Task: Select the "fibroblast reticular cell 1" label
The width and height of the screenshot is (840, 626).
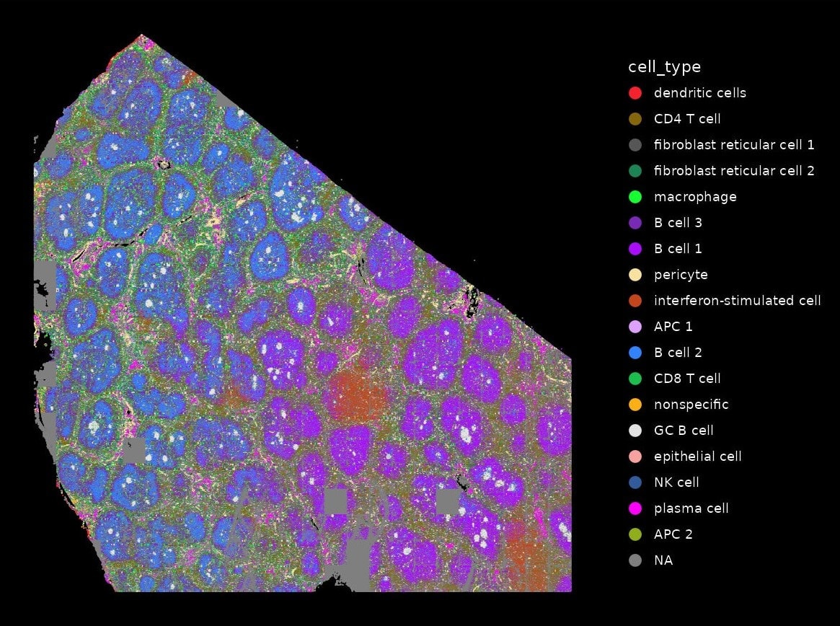Action: (734, 145)
